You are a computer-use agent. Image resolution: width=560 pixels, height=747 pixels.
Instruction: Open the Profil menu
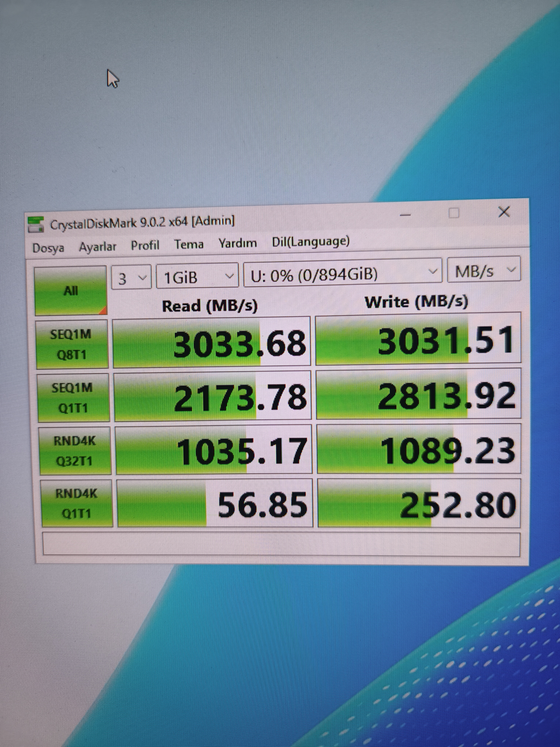(x=145, y=245)
